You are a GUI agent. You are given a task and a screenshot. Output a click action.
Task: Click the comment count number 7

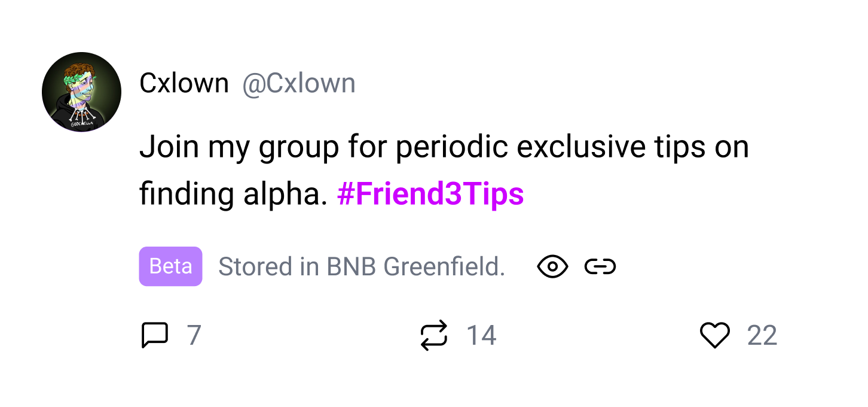[194, 335]
